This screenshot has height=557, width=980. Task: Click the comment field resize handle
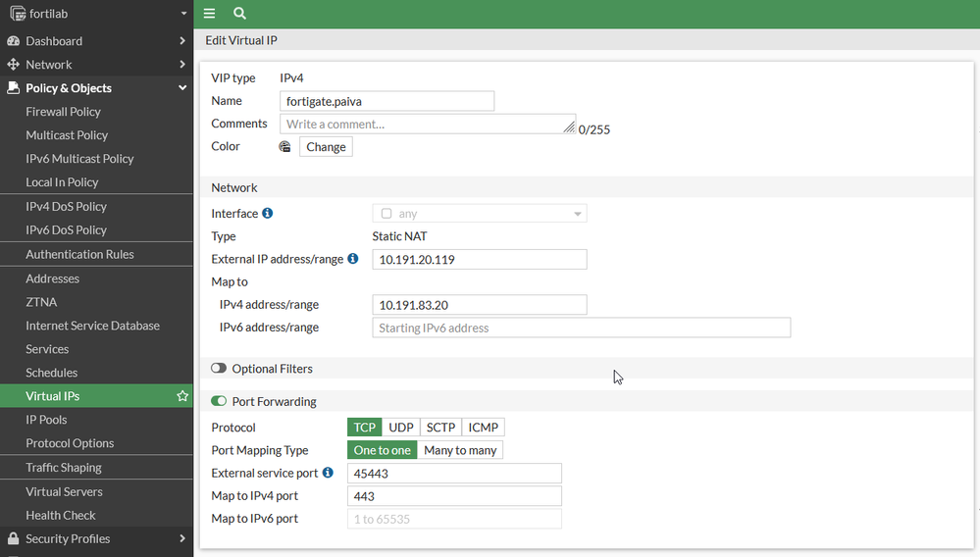569,127
